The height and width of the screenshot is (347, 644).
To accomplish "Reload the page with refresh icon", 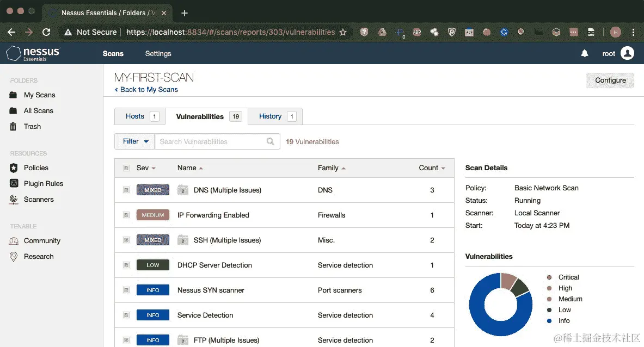I will pyautogui.click(x=46, y=32).
